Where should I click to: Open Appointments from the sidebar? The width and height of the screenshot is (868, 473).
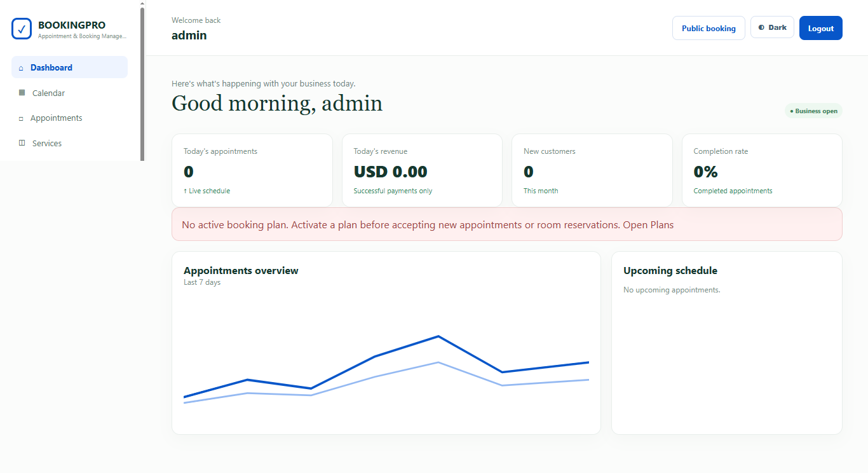click(x=69, y=118)
